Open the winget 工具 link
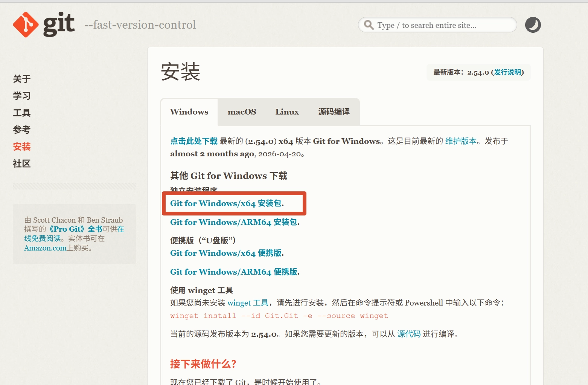 pos(248,303)
